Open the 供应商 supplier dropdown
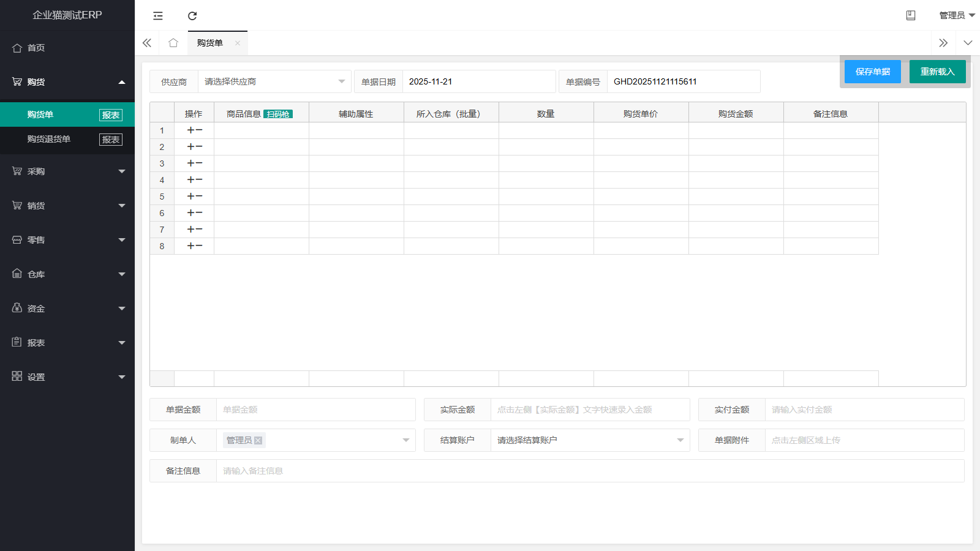Viewport: 980px width, 551px height. (x=274, y=81)
